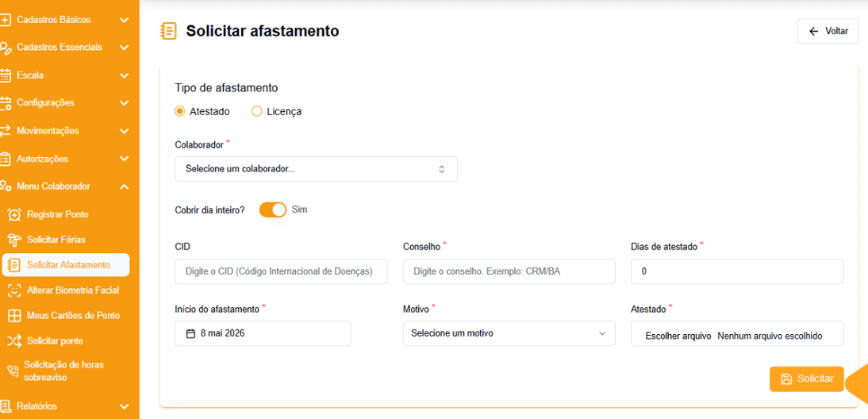Click the Escala calendar icon
Viewport: 868px width, 419px height.
[x=5, y=75]
